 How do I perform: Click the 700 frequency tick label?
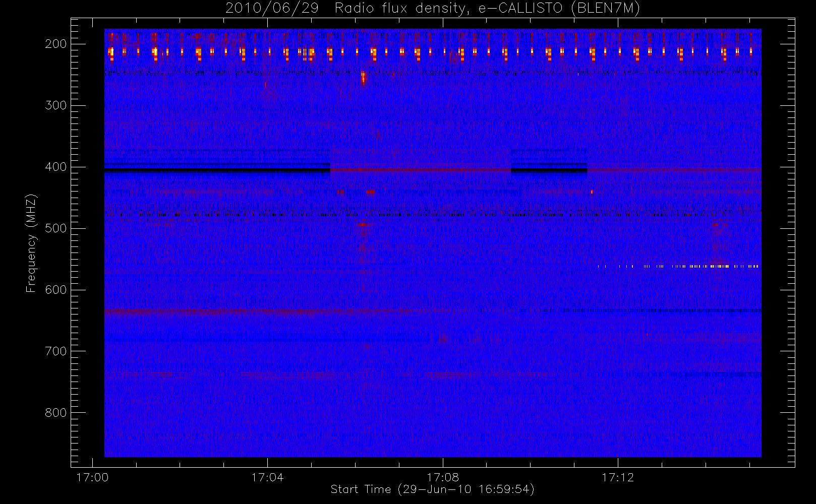(56, 351)
